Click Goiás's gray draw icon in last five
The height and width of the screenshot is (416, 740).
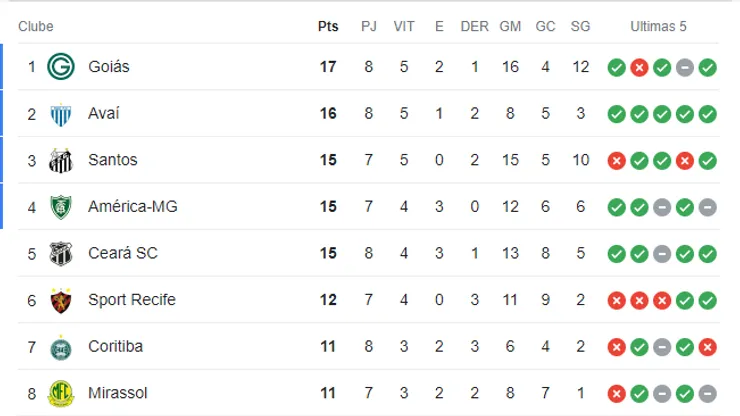pos(685,68)
